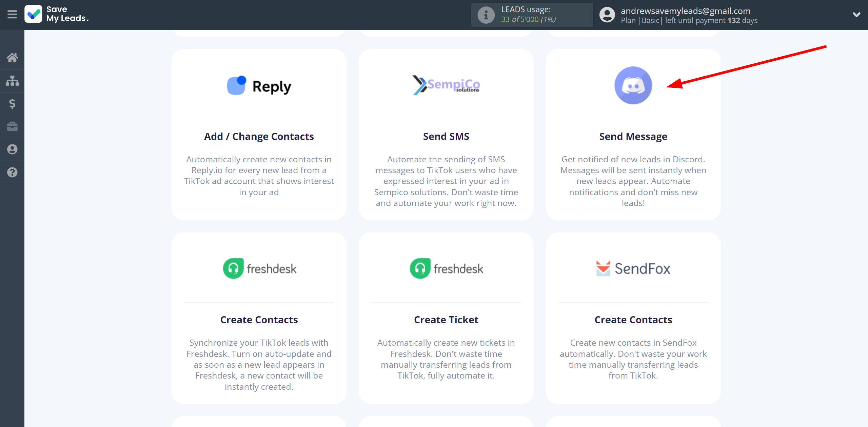Open the user profile sidebar icon

[x=12, y=149]
